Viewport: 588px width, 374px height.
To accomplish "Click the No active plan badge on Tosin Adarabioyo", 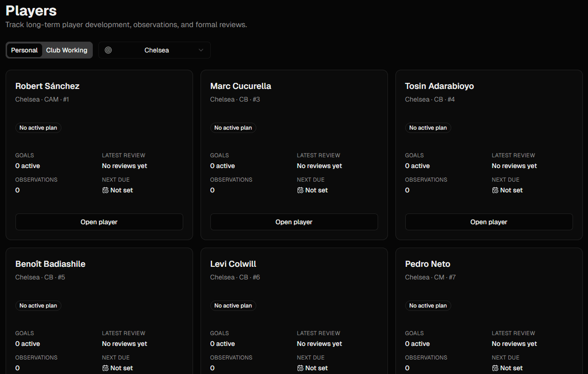I will pyautogui.click(x=428, y=128).
